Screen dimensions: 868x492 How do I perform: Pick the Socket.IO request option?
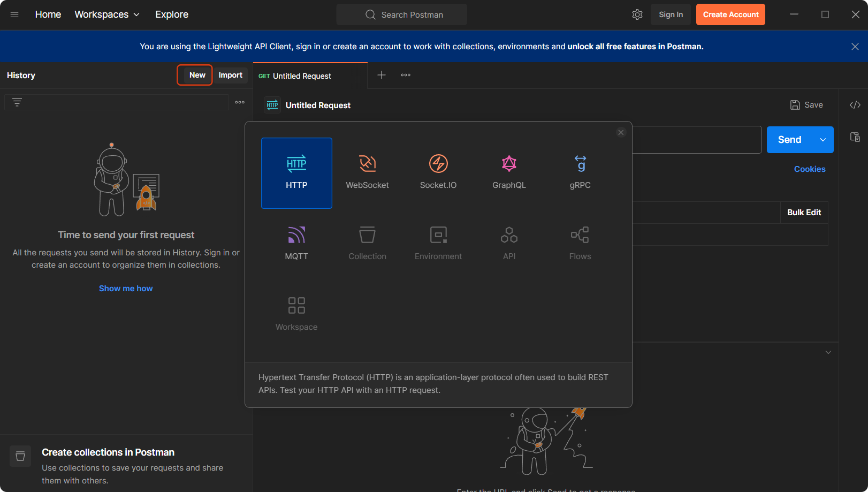click(x=438, y=173)
